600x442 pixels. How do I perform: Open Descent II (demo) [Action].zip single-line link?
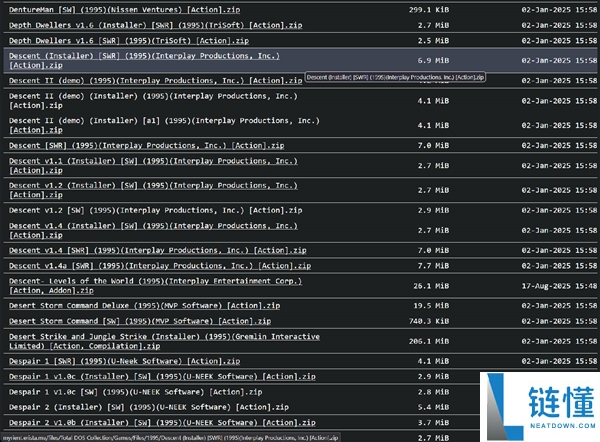(155, 80)
